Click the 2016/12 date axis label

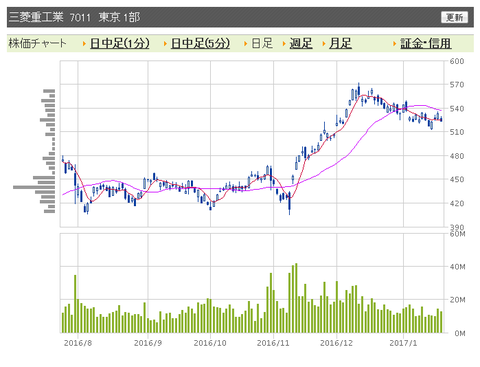(336, 343)
